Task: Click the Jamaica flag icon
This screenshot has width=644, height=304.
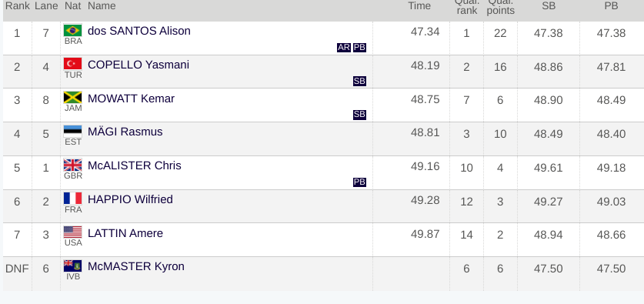Action: click(x=72, y=98)
